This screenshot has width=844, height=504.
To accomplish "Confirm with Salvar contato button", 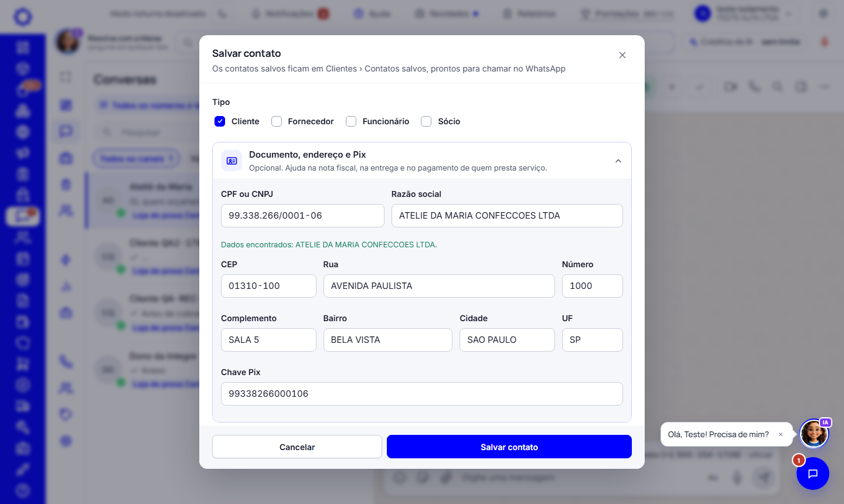I will point(509,447).
